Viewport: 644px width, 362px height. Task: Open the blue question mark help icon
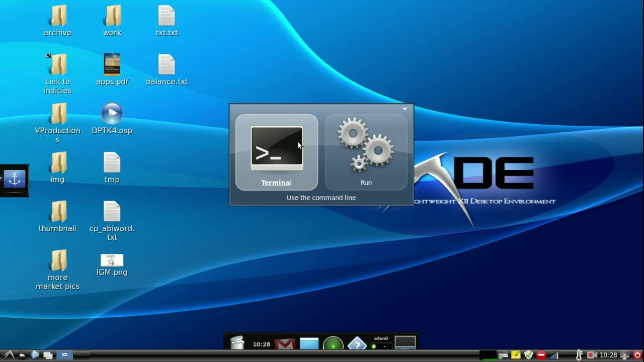(357, 344)
